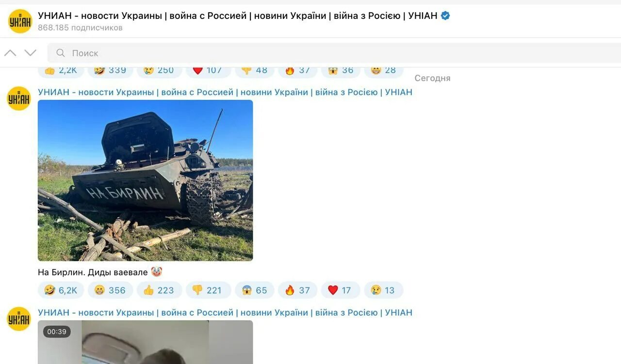The height and width of the screenshot is (364, 621).
Task: Open the НА БИРЛИН tank photo
Action: 145,180
